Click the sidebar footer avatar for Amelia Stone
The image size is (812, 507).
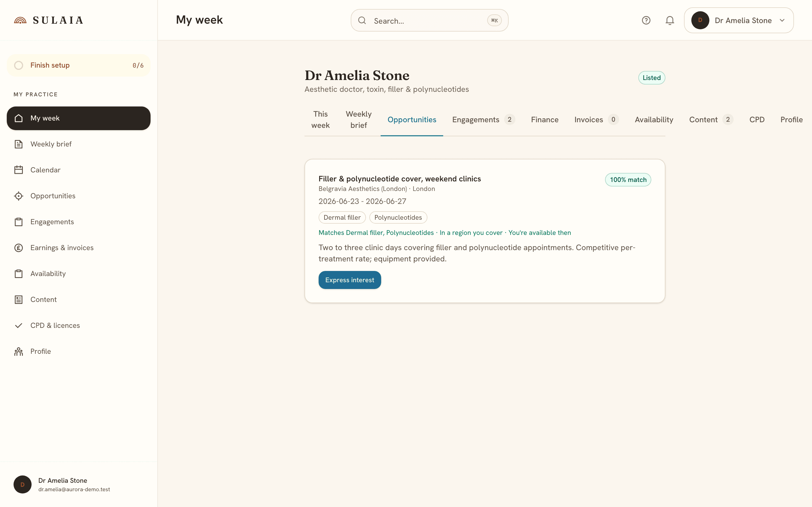[x=23, y=484]
